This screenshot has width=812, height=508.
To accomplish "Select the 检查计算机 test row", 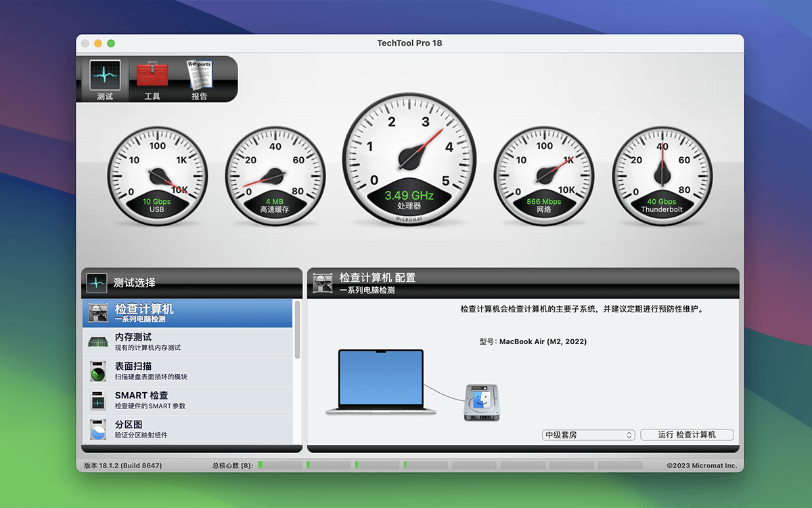I will [187, 314].
